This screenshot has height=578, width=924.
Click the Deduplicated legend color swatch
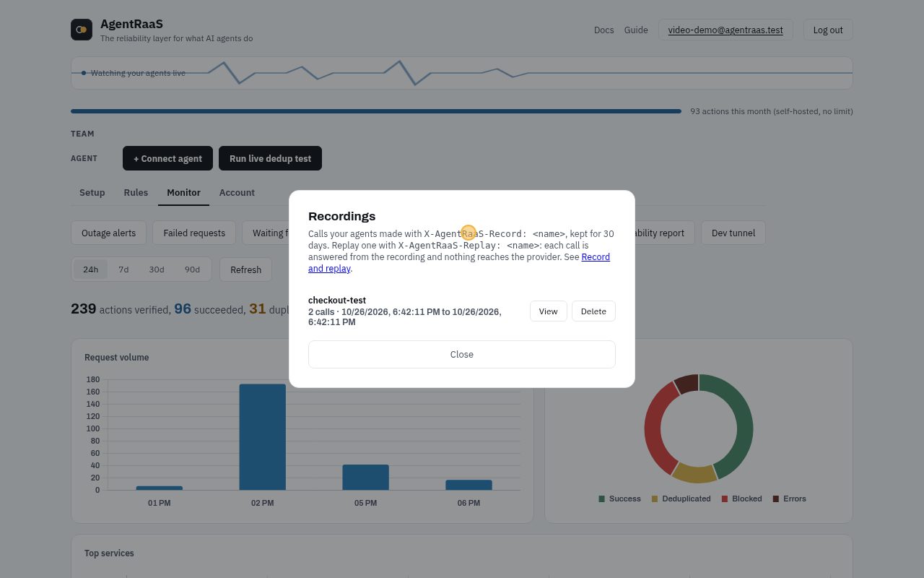655,499
